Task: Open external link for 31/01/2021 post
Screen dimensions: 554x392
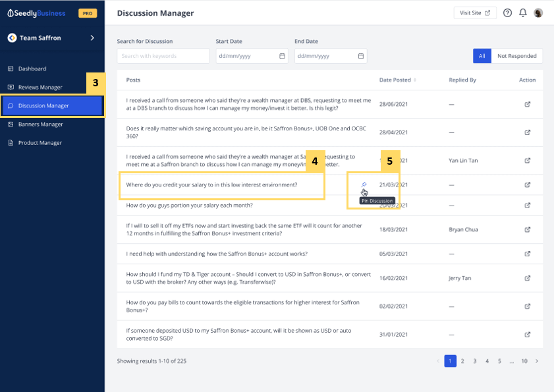Action: pos(527,334)
